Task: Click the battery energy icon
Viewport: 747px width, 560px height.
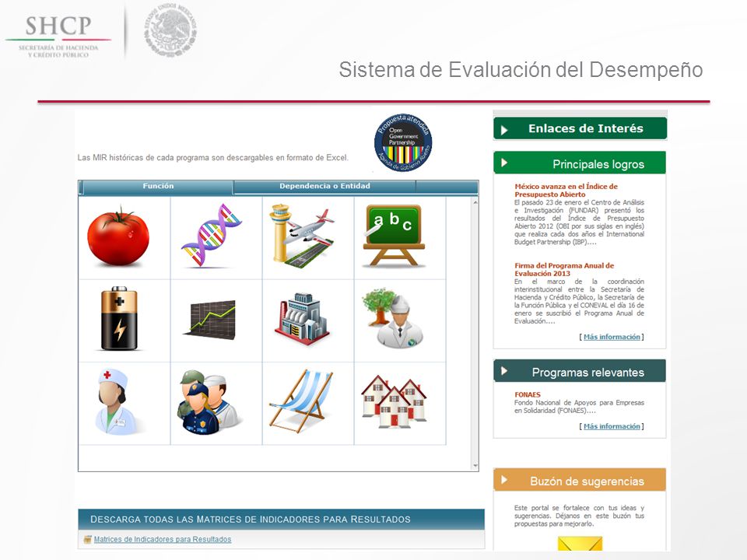Action: [119, 319]
